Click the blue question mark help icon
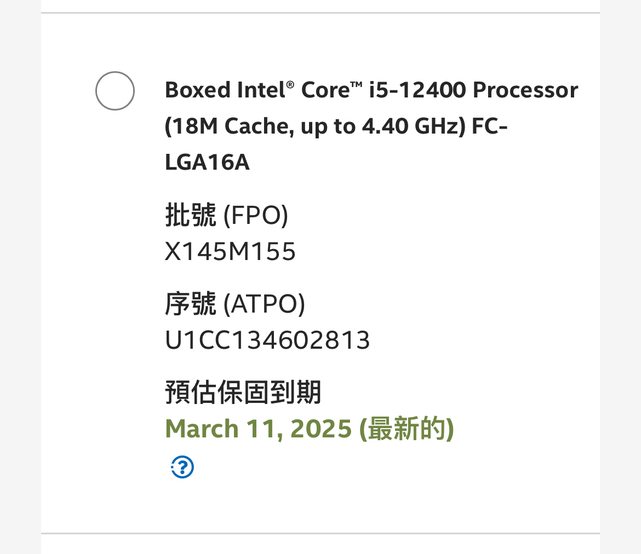This screenshot has height=554, width=641. (x=182, y=466)
